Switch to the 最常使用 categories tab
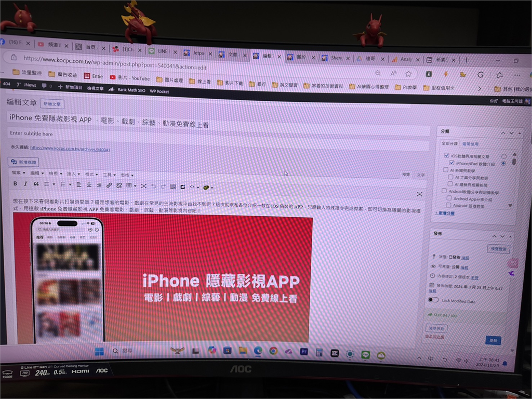 470,144
